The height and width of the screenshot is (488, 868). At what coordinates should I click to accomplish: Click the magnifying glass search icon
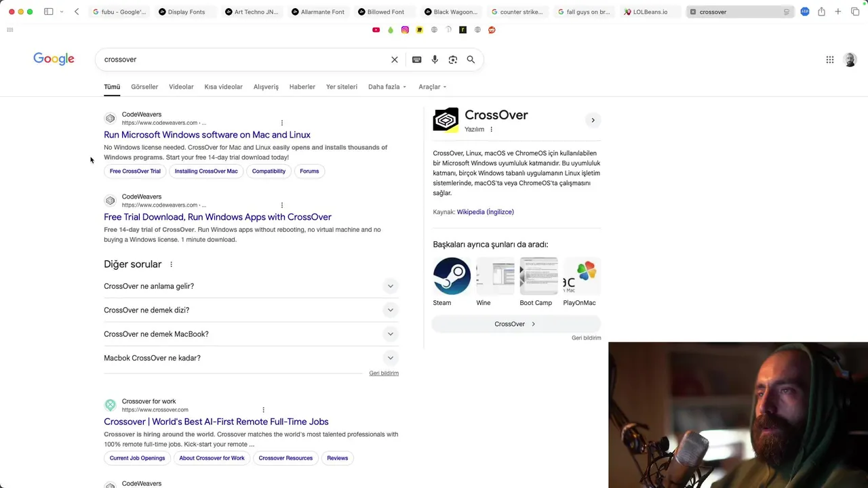point(471,60)
